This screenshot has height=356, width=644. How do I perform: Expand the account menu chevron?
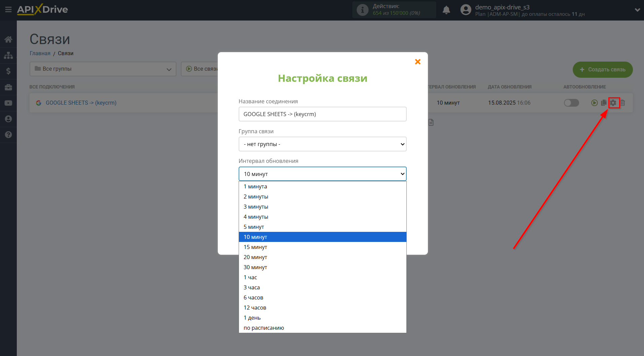[637, 10]
